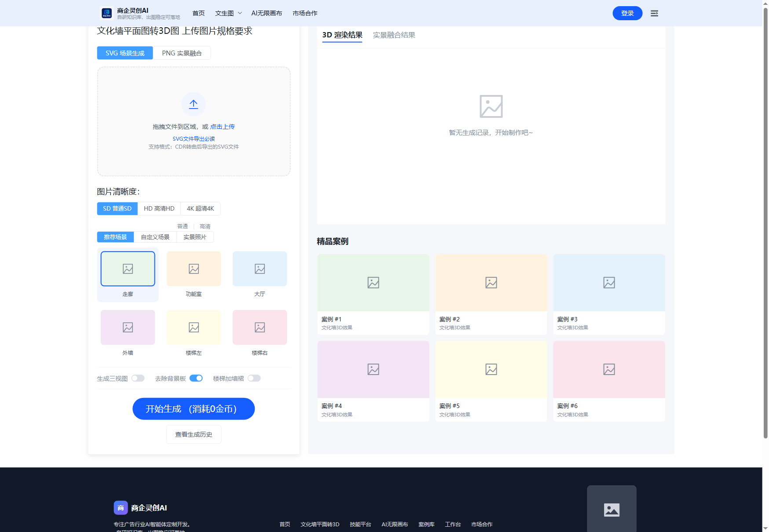Click 查看生成历史 button

[x=194, y=434]
